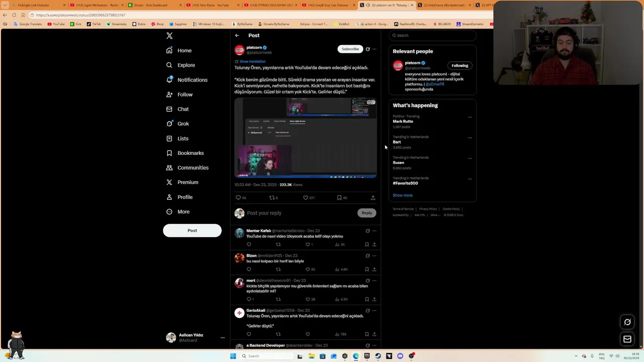Click Show more under What's happening
Viewport: 644px width, 362px height.
[x=403, y=195]
